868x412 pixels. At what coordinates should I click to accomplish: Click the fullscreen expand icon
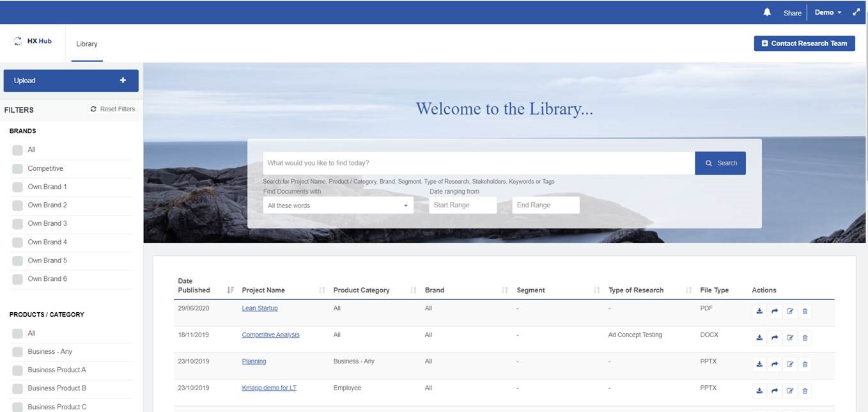[856, 12]
